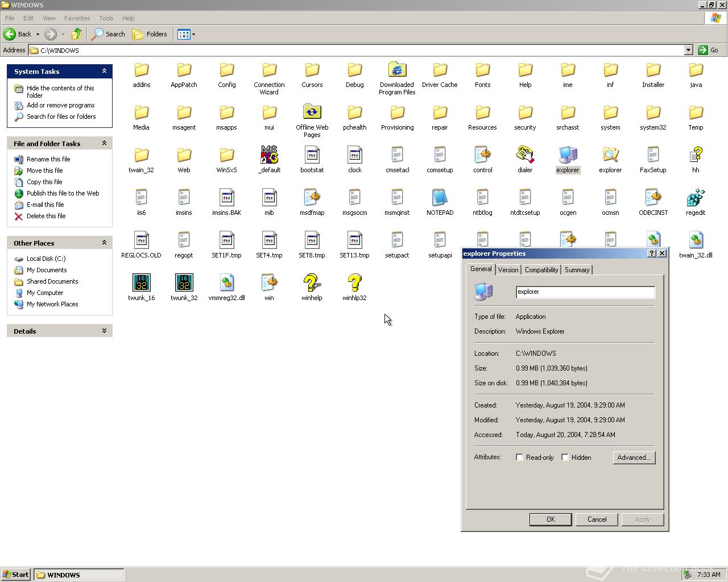Screen dimensions: 728x582
Task: Tick the Read-only checkbox
Action: coord(519,457)
